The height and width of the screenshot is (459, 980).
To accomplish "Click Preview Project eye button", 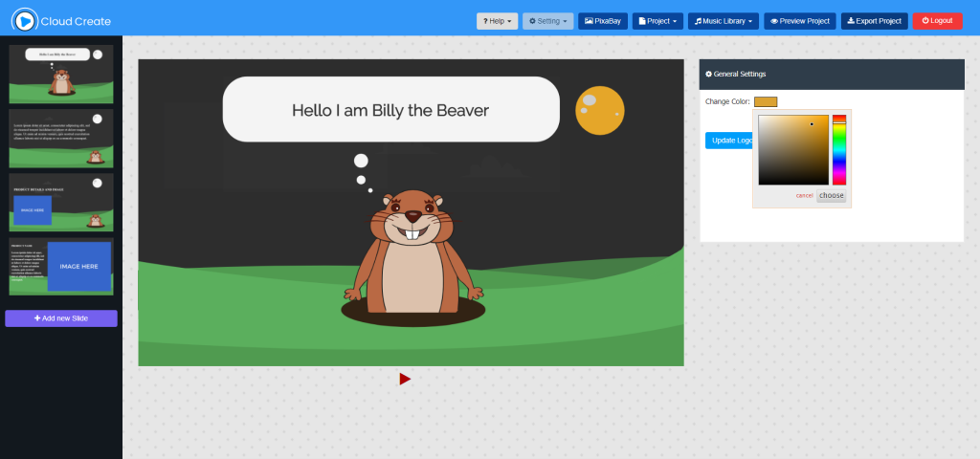I will 800,21.
